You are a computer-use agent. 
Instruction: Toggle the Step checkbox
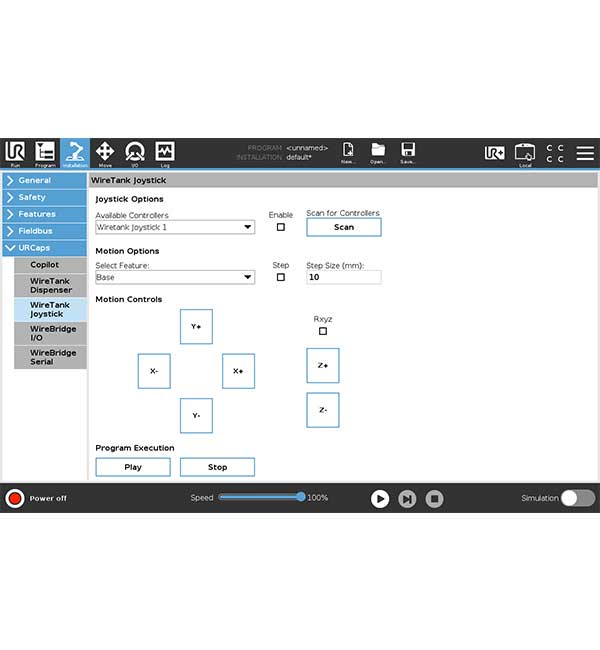pyautogui.click(x=281, y=277)
